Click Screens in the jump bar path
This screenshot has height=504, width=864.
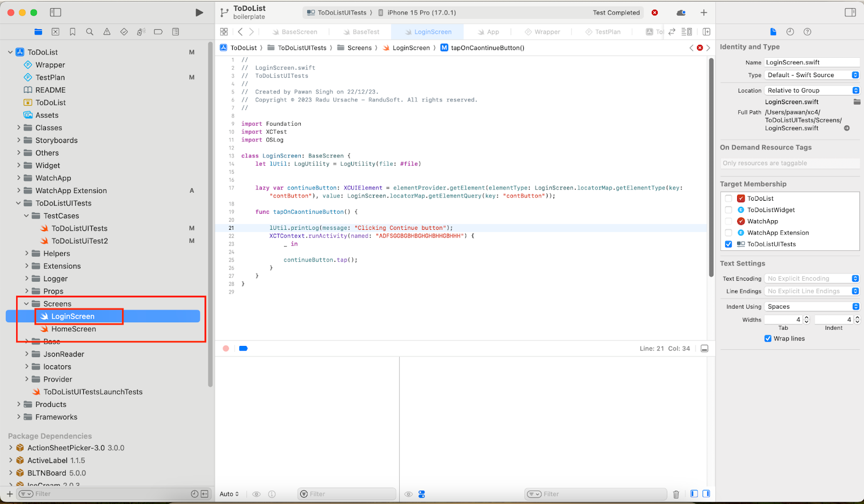tap(354, 47)
